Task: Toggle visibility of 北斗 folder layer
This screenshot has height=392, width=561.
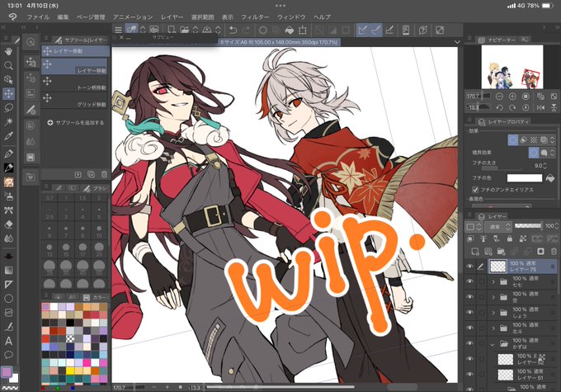Action: click(469, 328)
